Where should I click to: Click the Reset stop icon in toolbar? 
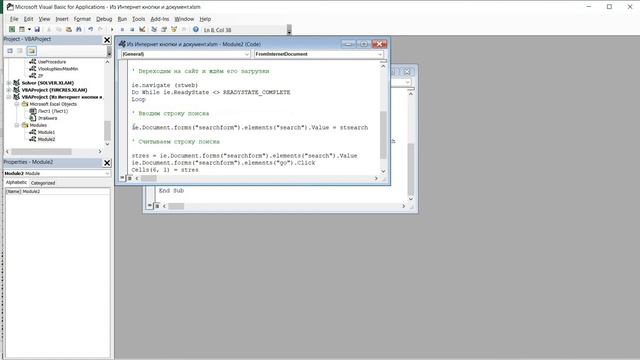pyautogui.click(x=132, y=29)
